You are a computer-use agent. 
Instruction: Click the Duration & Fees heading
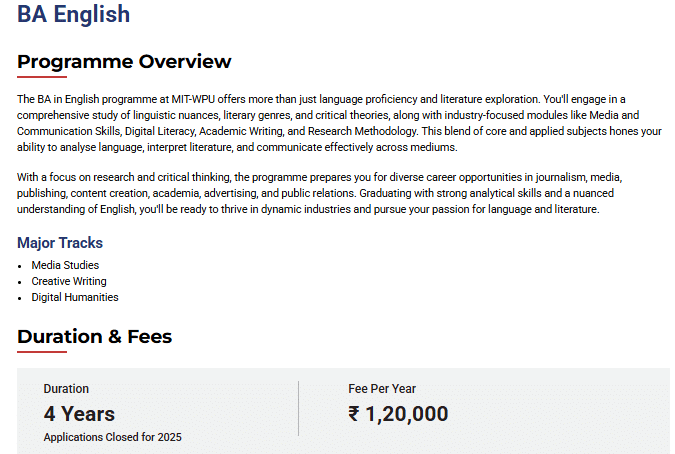coord(95,337)
